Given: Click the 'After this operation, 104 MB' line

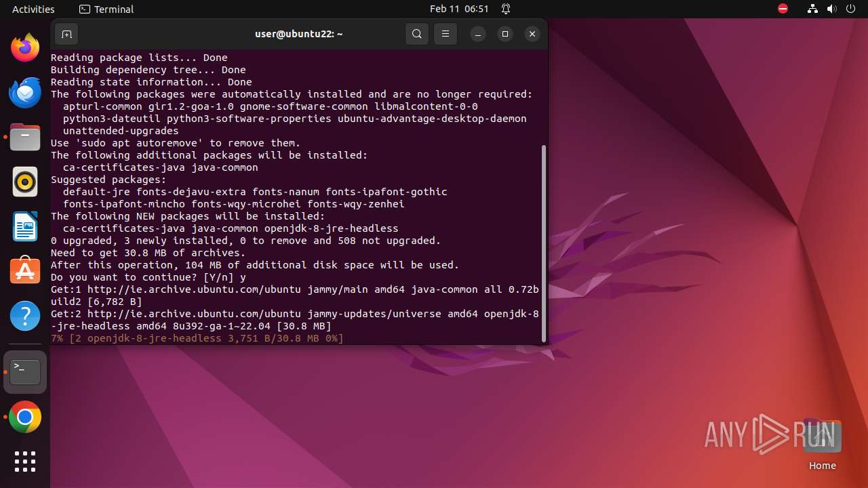Looking at the screenshot, I should 255,265.
